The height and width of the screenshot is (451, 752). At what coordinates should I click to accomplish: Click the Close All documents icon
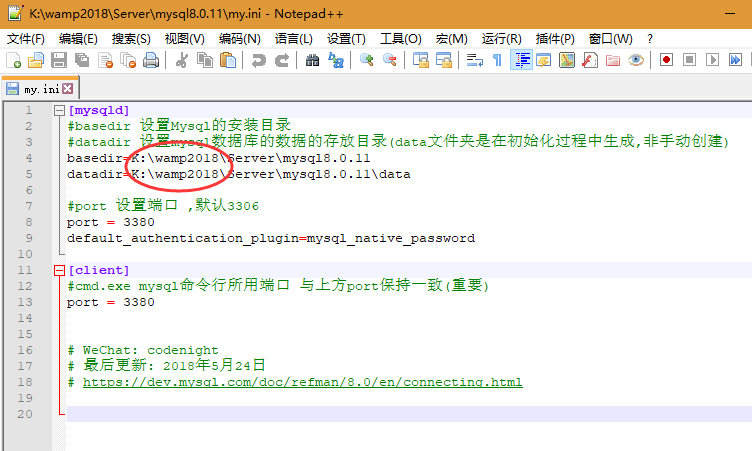click(128, 60)
